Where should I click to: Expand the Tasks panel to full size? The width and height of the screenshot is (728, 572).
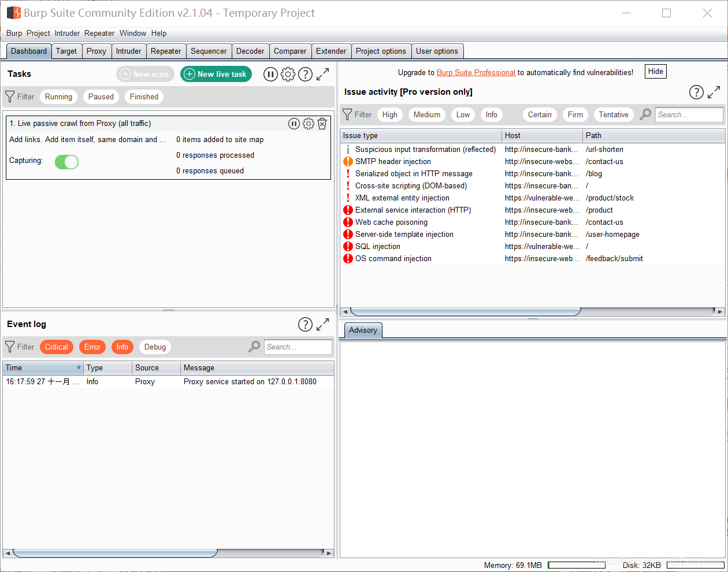click(322, 74)
